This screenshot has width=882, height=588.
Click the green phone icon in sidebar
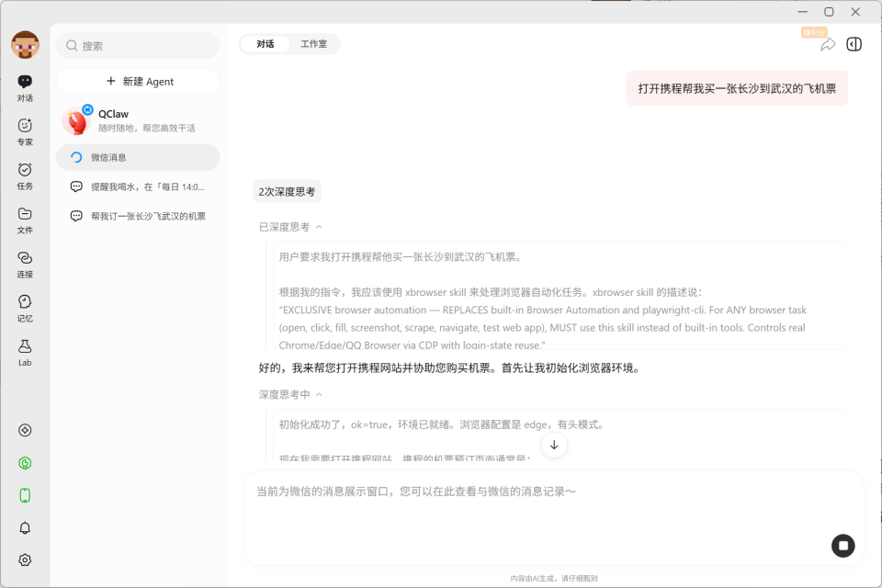(25, 495)
